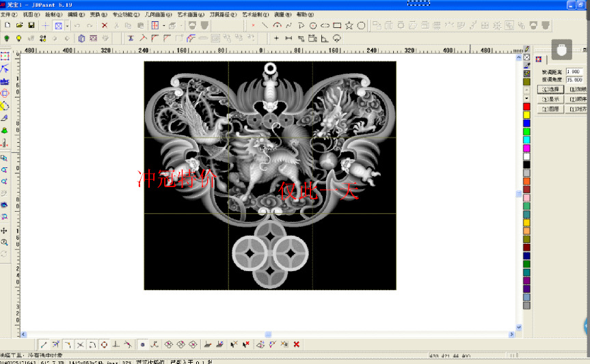
Task: Select the ellipse drawing tool
Action: (325, 25)
